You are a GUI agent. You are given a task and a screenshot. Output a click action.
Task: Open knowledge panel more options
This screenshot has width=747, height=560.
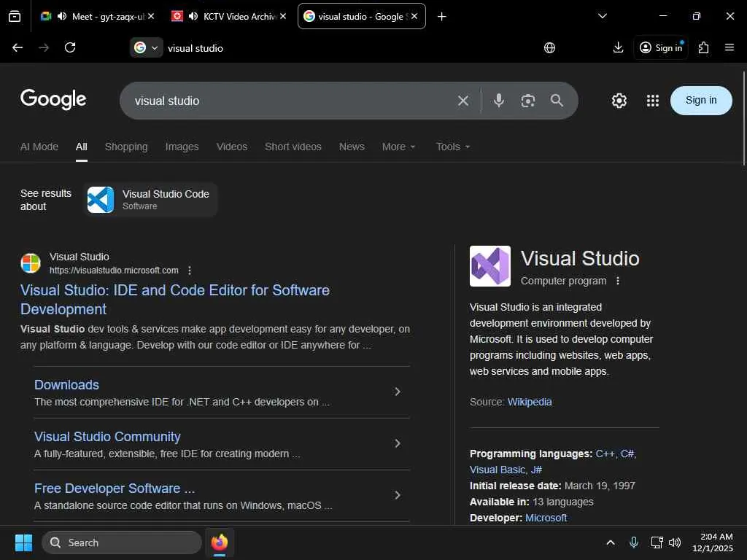pos(617,281)
